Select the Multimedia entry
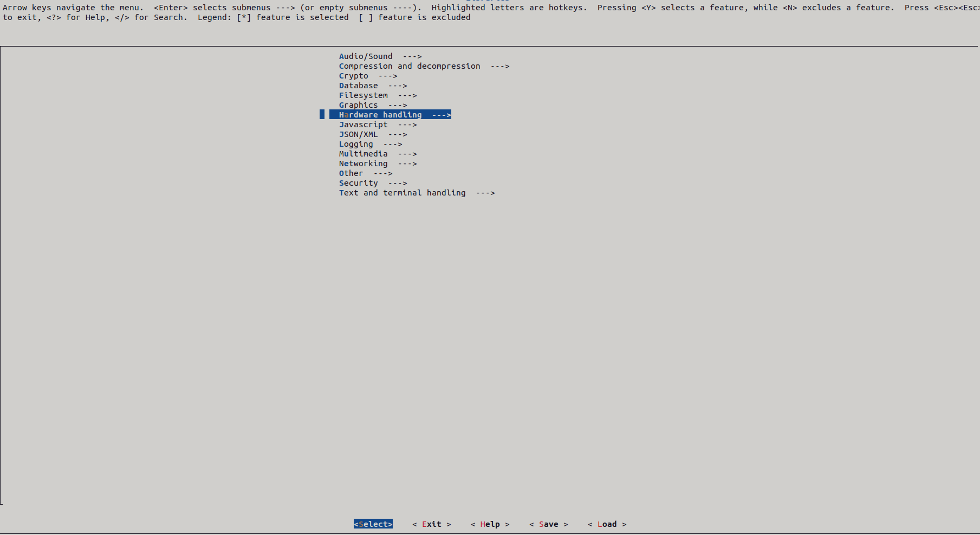 click(364, 154)
